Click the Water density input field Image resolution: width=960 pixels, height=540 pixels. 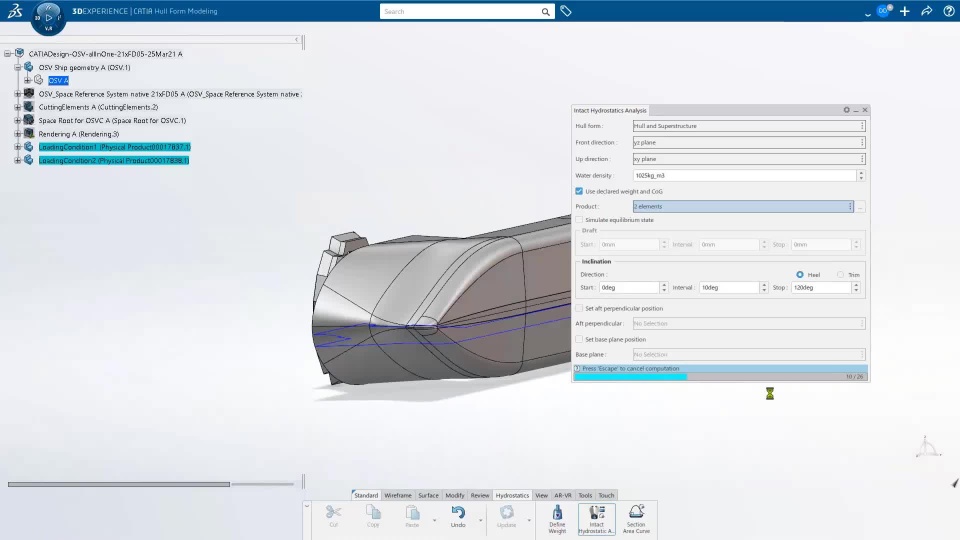(744, 175)
